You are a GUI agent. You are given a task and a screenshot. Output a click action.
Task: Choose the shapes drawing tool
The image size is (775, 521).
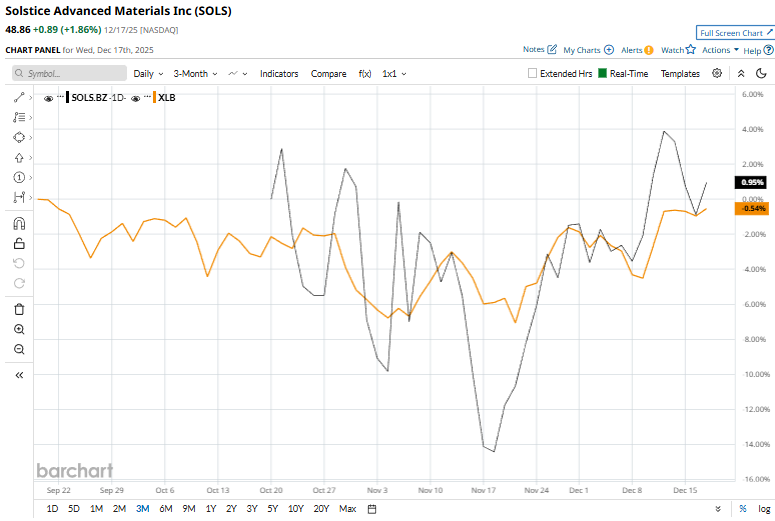pyautogui.click(x=19, y=137)
